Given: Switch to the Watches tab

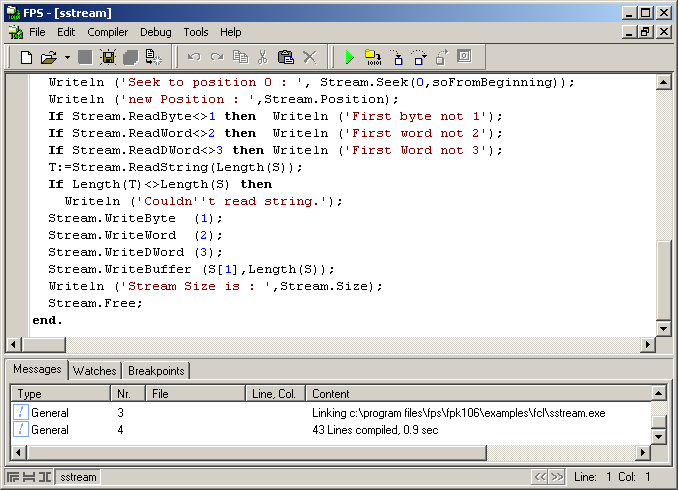Looking at the screenshot, I should click(94, 371).
